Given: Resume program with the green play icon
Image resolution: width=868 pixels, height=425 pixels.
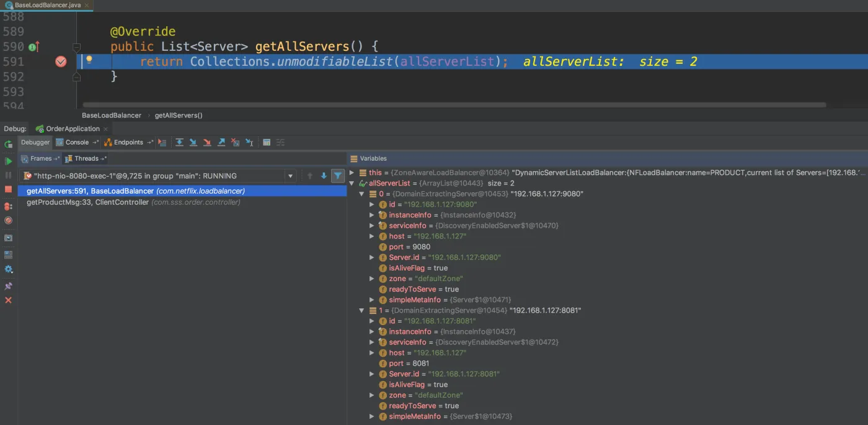Looking at the screenshot, I should (x=9, y=161).
